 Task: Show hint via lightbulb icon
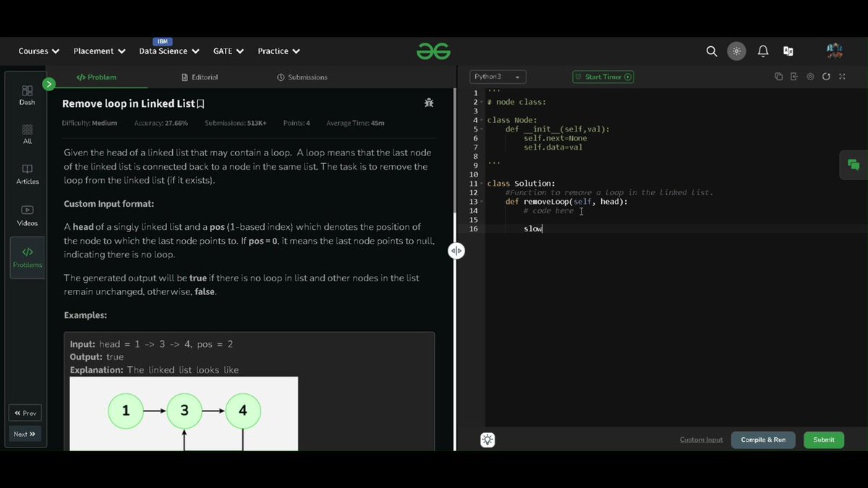[488, 440]
